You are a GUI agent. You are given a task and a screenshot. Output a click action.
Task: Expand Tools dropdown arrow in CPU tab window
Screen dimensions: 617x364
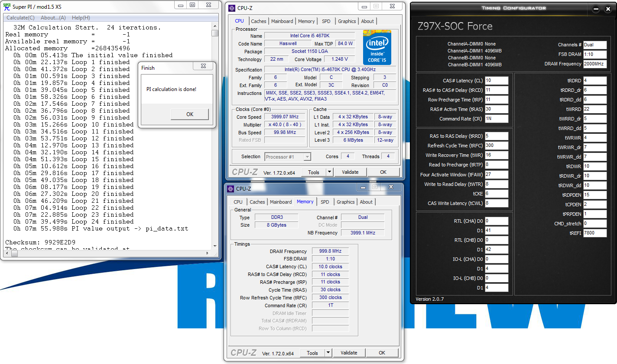click(x=329, y=172)
